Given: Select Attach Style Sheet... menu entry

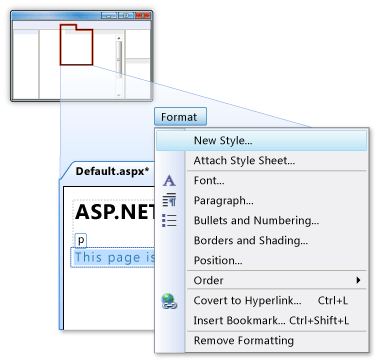Looking at the screenshot, I should [261, 161].
